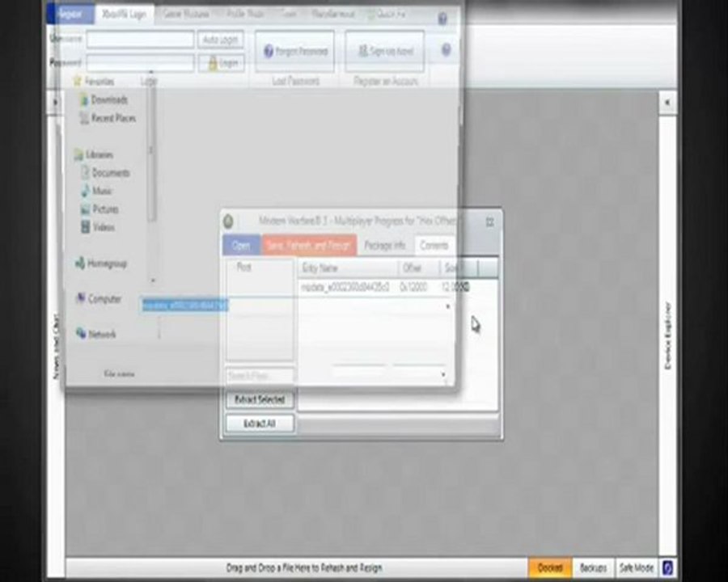Click the package window's round title icon
Viewport: 728px width, 582px height.
pos(228,221)
